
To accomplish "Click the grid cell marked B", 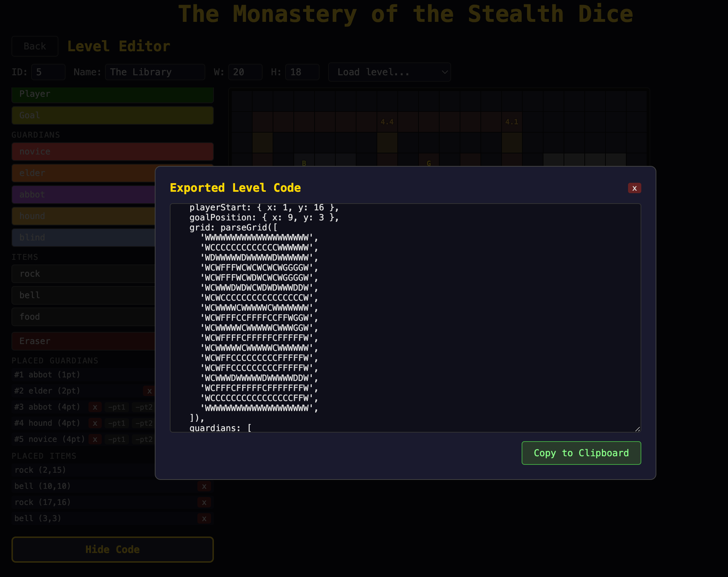I will tap(304, 160).
